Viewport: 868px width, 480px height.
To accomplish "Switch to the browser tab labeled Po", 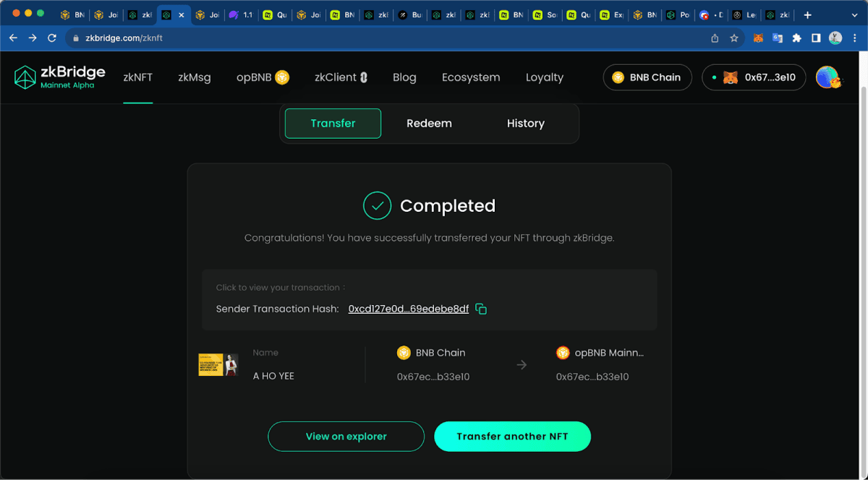I will pyautogui.click(x=679, y=14).
